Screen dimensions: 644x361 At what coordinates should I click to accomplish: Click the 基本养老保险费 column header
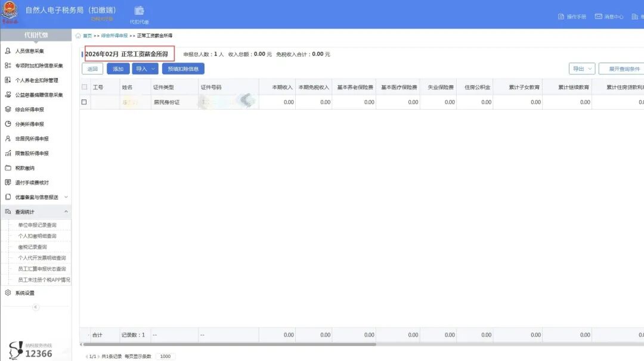355,88
